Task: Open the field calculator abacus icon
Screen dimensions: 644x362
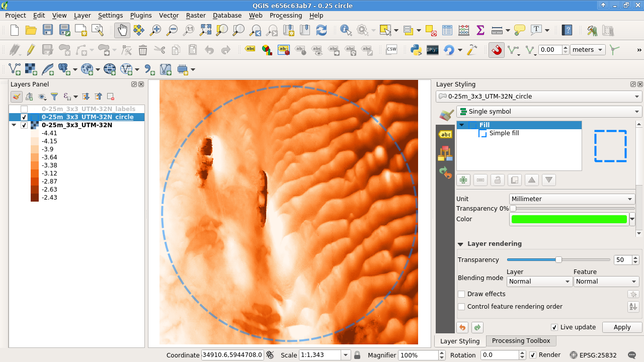Action: click(464, 30)
